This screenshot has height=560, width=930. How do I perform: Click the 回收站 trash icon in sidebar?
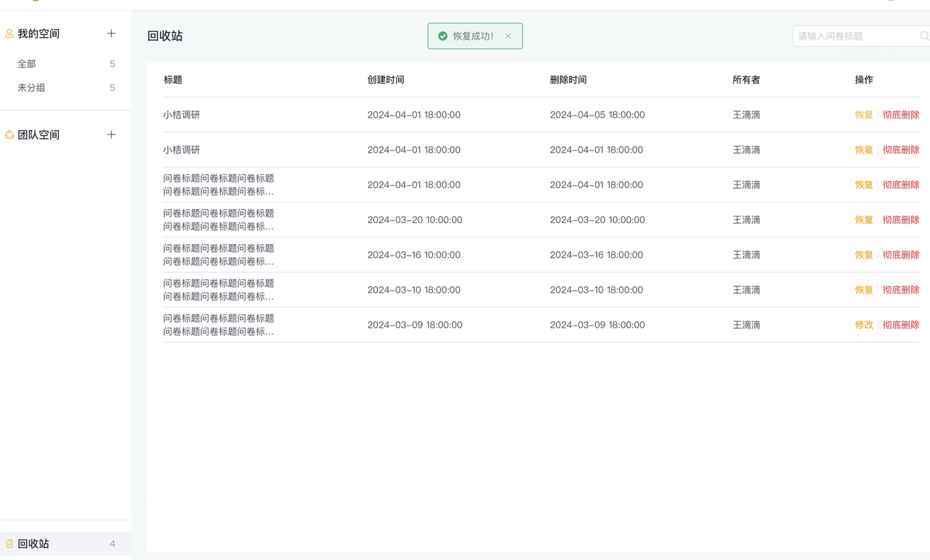[x=9, y=543]
